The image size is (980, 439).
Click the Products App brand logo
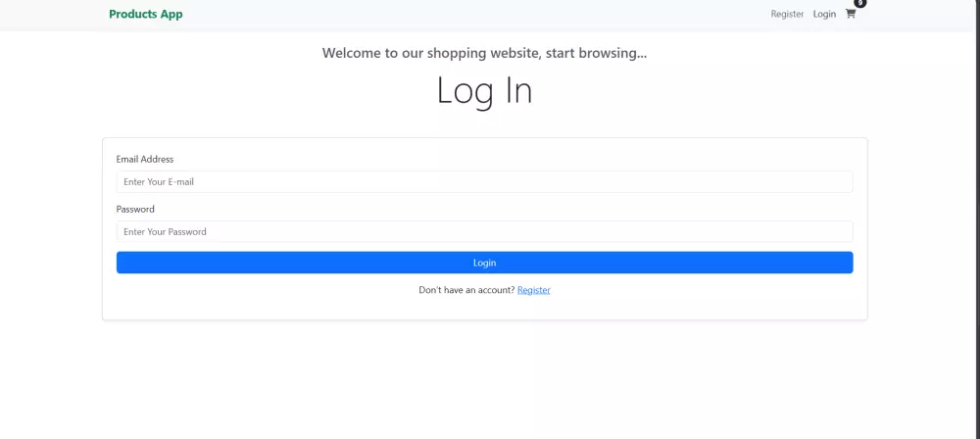pos(146,14)
